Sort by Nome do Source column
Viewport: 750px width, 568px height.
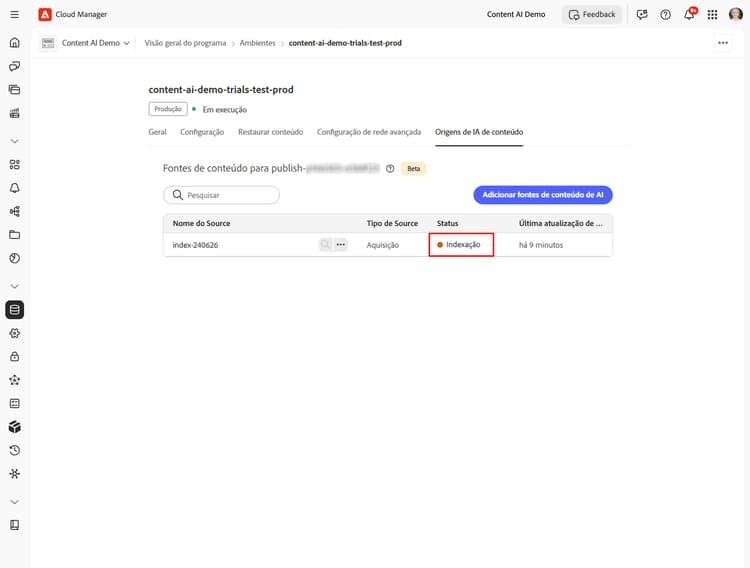(x=201, y=223)
